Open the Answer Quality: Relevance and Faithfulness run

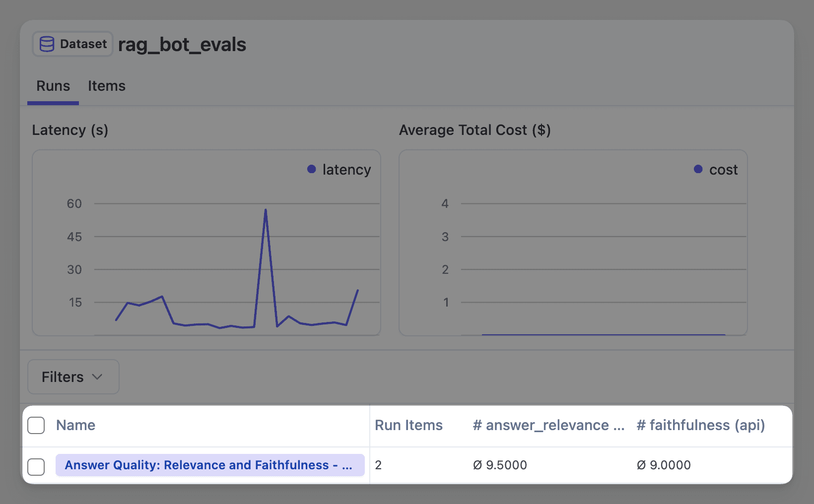(208, 465)
